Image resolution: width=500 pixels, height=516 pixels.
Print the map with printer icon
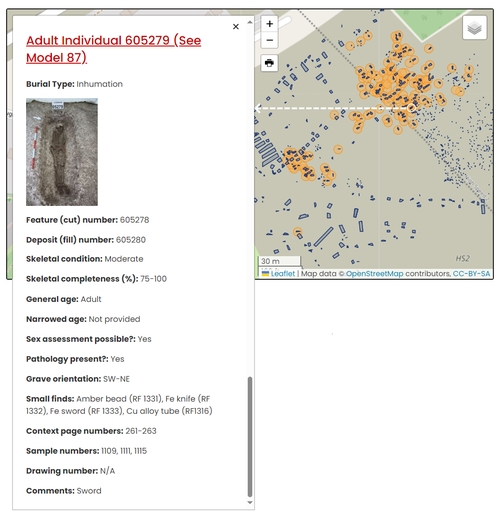(269, 63)
